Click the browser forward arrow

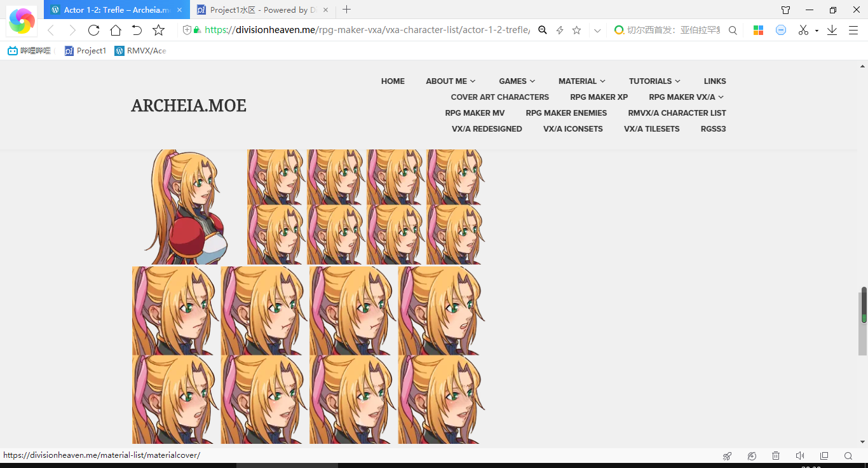pos(72,31)
